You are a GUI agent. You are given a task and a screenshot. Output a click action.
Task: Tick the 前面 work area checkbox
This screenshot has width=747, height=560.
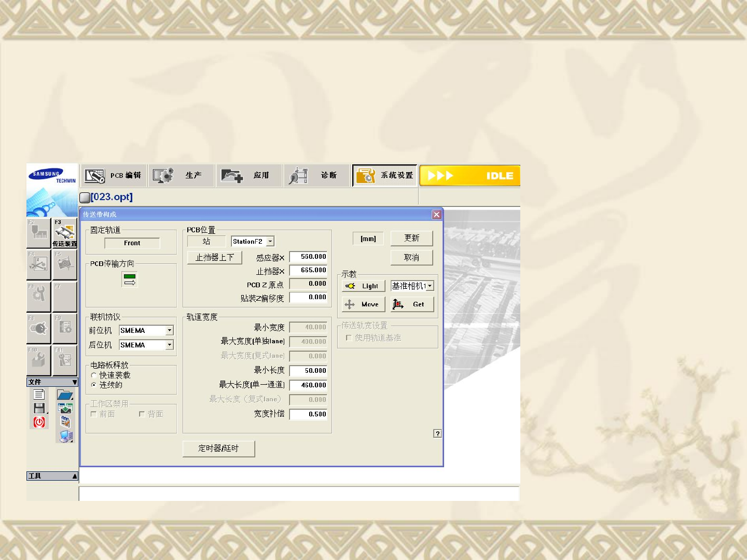point(94,414)
